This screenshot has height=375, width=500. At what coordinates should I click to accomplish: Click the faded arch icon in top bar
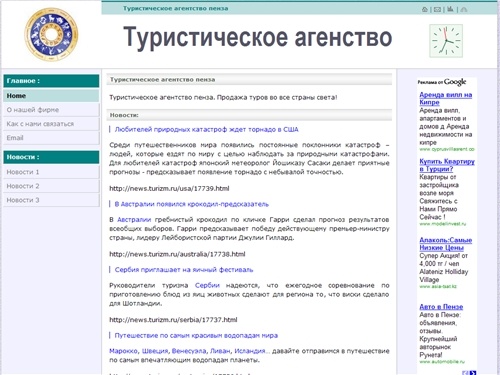click(x=463, y=9)
